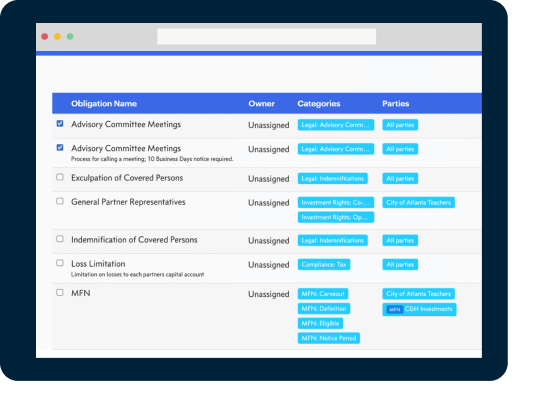This screenshot has width=536, height=411.
Task: Uncheck the second Advisory Committee Meetings checkbox
Action: (x=60, y=147)
